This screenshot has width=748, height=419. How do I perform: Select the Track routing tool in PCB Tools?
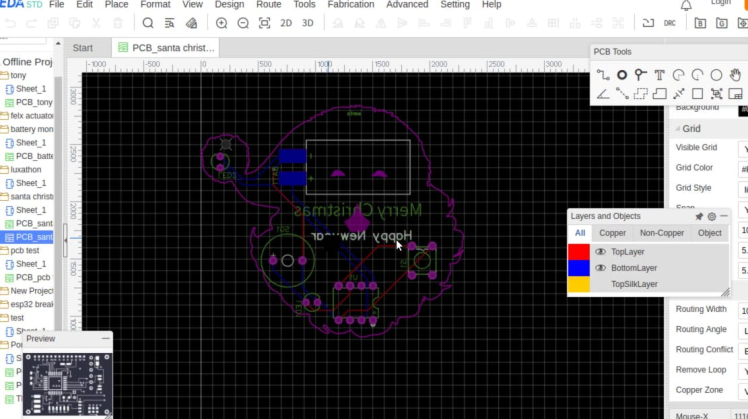point(603,75)
